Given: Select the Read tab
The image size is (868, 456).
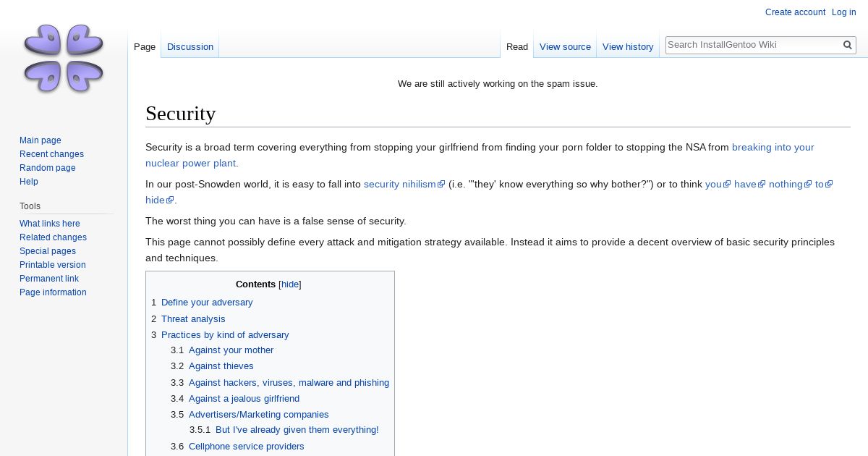Looking at the screenshot, I should pos(517,46).
